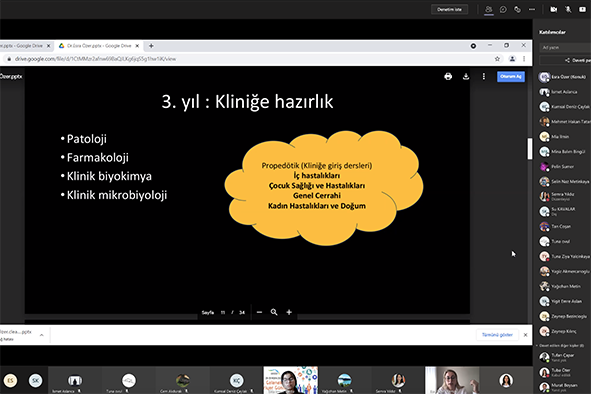This screenshot has width=591, height=394.
Task: Click the blue Oturum Aç button
Action: pos(511,77)
